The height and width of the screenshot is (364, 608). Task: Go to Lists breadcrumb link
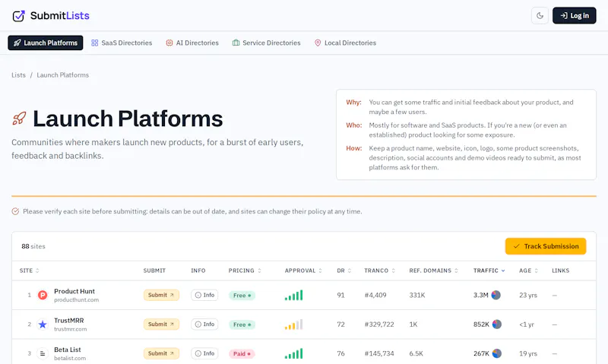[18, 74]
